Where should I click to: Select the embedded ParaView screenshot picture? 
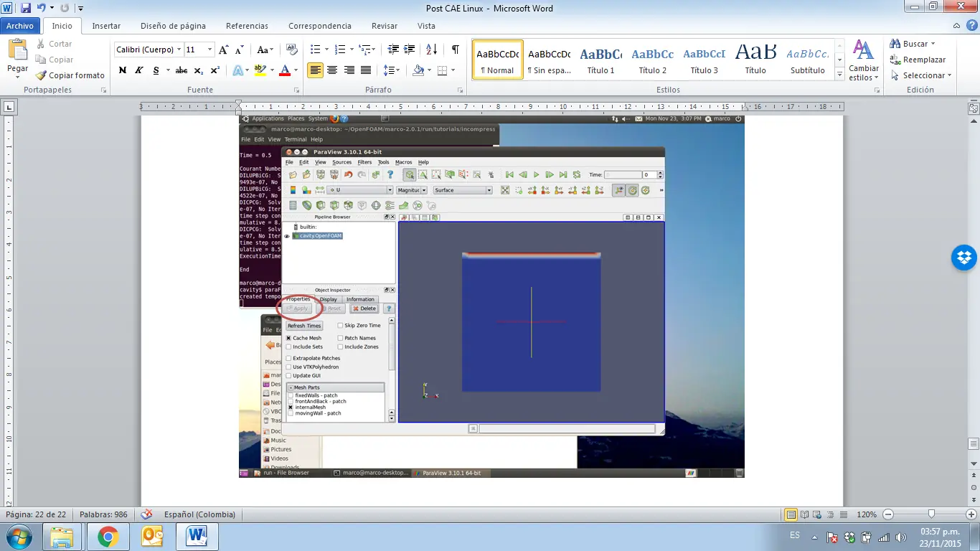(x=491, y=296)
